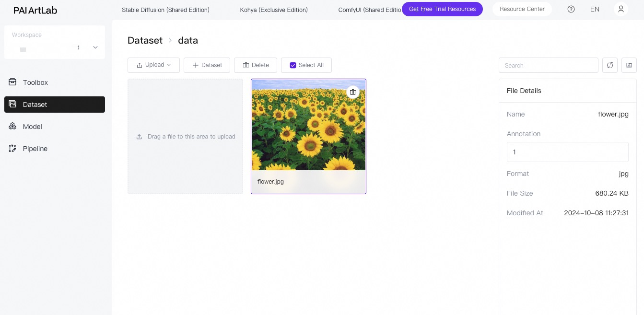
Task: Open the help question-mark icon
Action: 571,9
